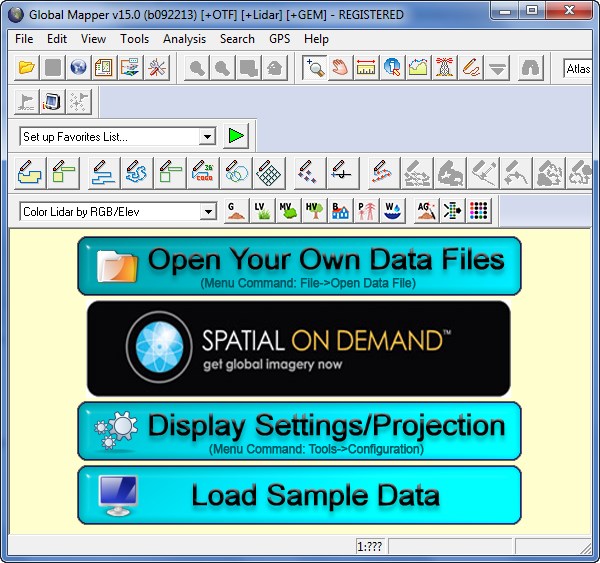Screen dimensions: 600x563
Task: Open the Analysis menu
Action: pyautogui.click(x=184, y=39)
